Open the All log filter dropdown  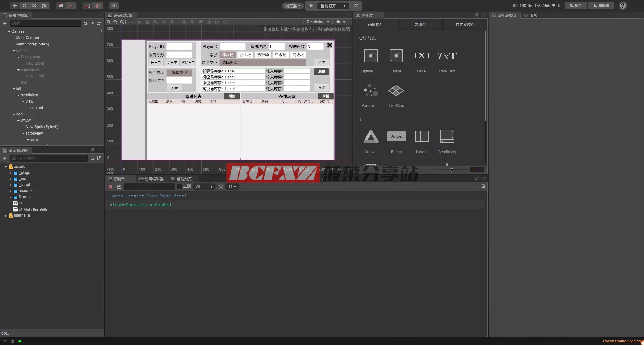coord(204,187)
